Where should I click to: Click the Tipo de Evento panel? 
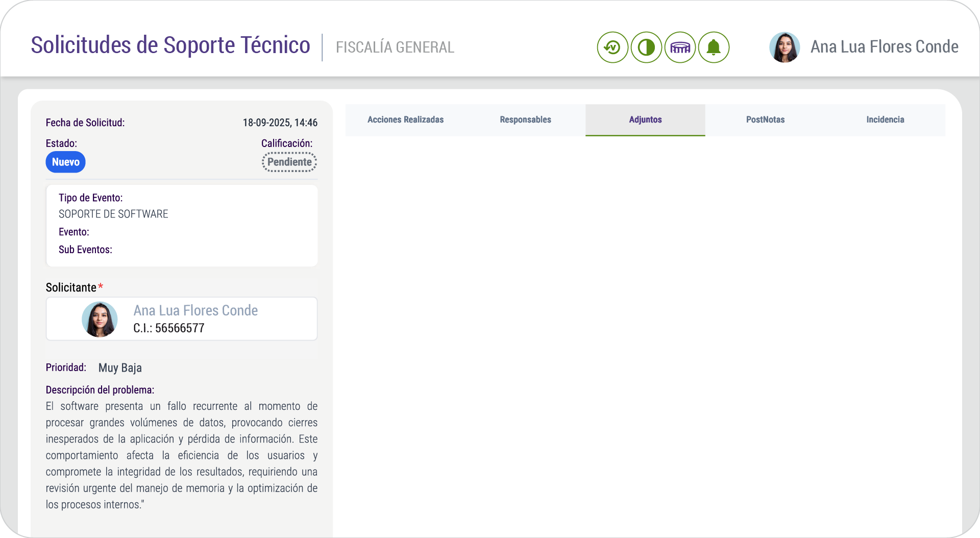coord(182,225)
